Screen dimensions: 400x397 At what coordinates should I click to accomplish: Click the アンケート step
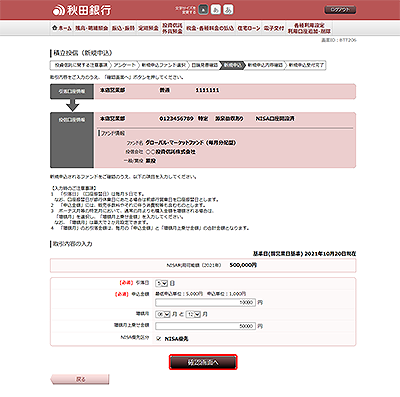click(125, 65)
